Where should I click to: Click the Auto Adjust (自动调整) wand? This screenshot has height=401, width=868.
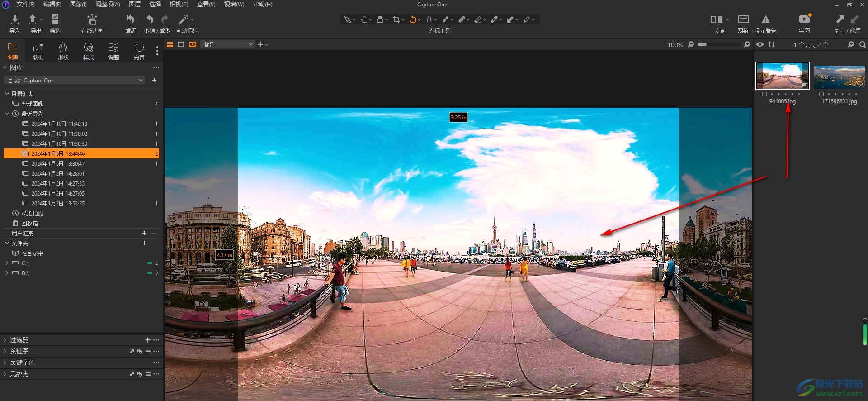point(183,19)
